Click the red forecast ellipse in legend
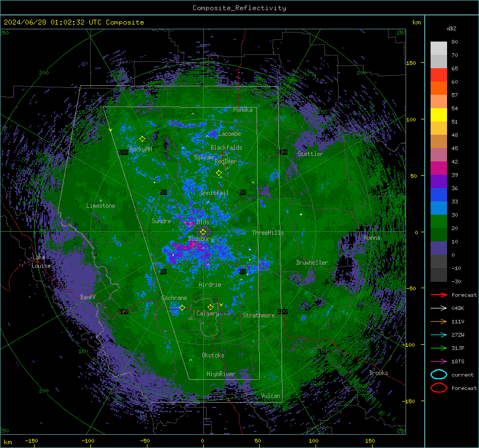 click(439, 388)
